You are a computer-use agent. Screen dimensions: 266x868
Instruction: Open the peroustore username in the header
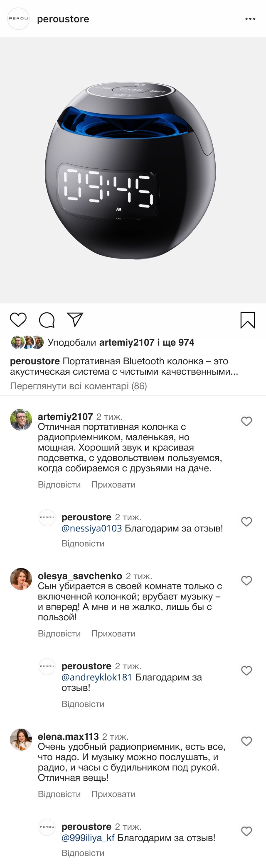coord(63,19)
